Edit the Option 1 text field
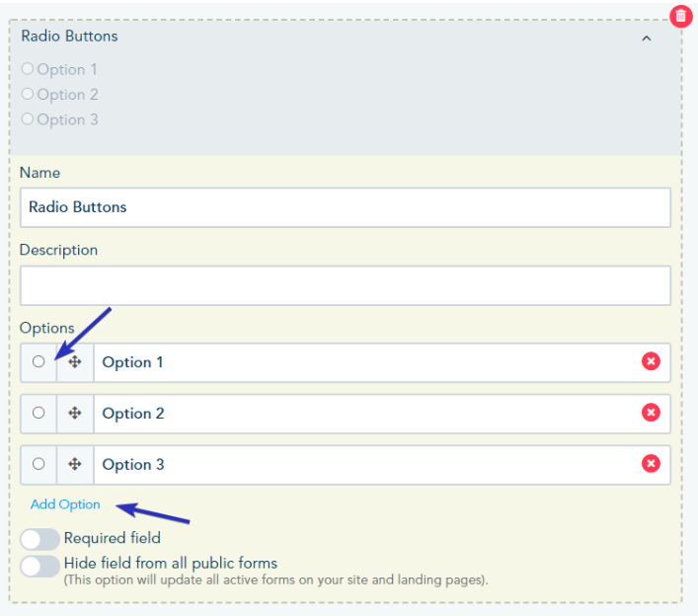Screen dimensions: 698x616 pyautogui.click(x=365, y=362)
